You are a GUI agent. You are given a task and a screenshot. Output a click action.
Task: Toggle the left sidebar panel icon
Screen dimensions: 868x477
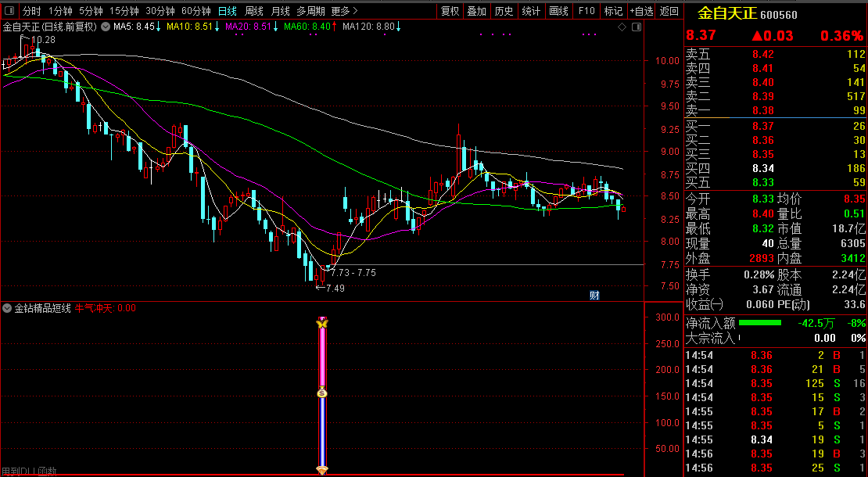[x=9, y=11]
